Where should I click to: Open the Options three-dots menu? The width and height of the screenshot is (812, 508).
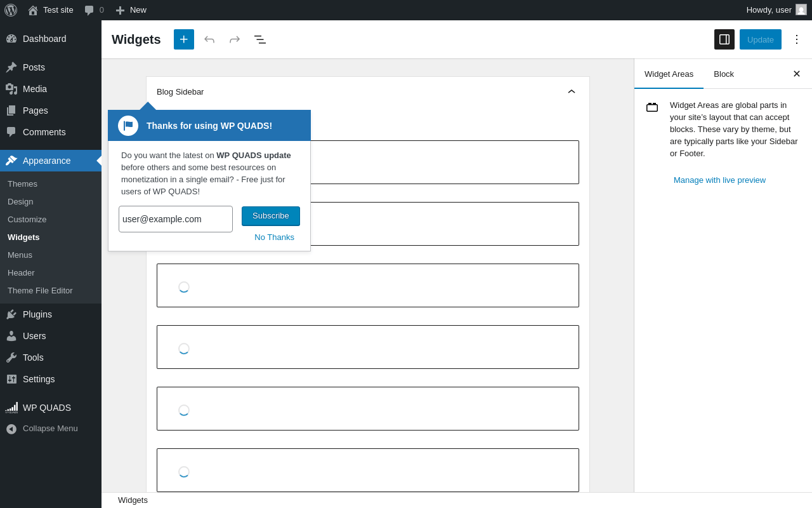(797, 39)
